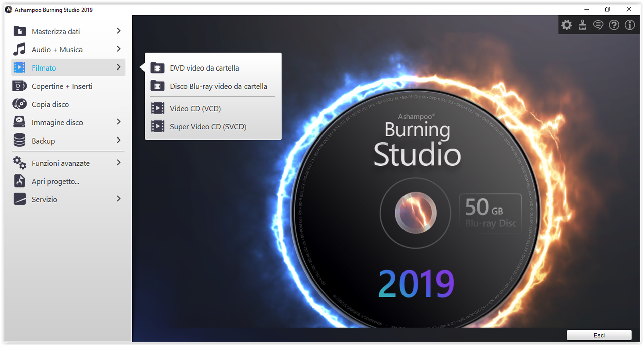Expand Servizio submenu arrow
Image resolution: width=644 pixels, height=346 pixels.
(x=119, y=199)
